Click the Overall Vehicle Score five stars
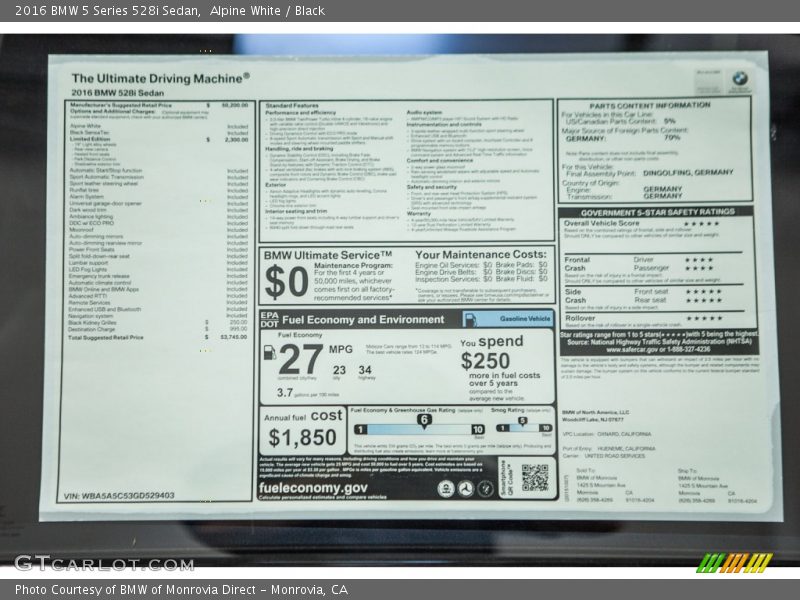Viewport: 800px width, 600px height. pyautogui.click(x=702, y=223)
